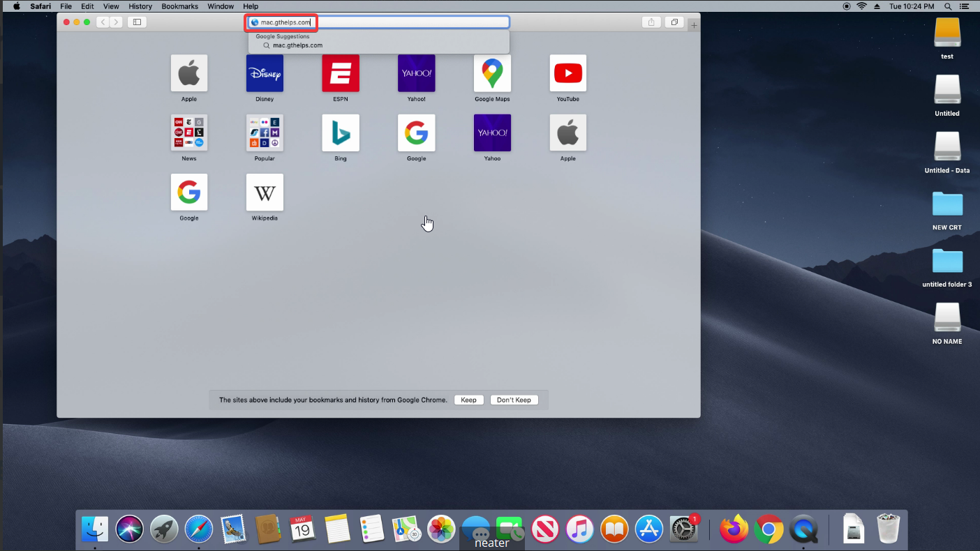Open iTunes music icon in Dock
Image resolution: width=980 pixels, height=551 pixels.
pyautogui.click(x=579, y=530)
